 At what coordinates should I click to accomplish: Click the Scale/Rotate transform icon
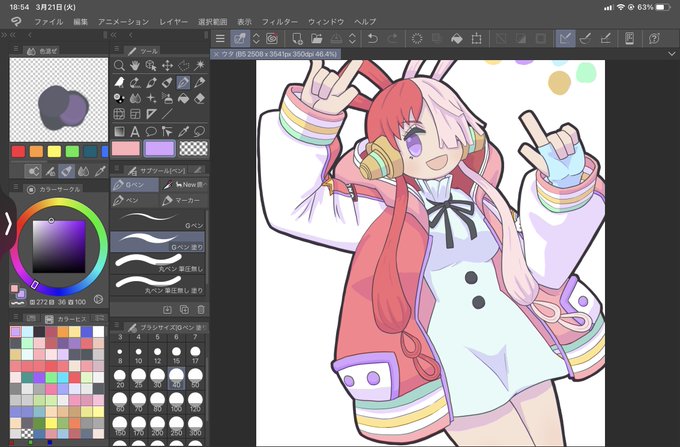point(477,39)
